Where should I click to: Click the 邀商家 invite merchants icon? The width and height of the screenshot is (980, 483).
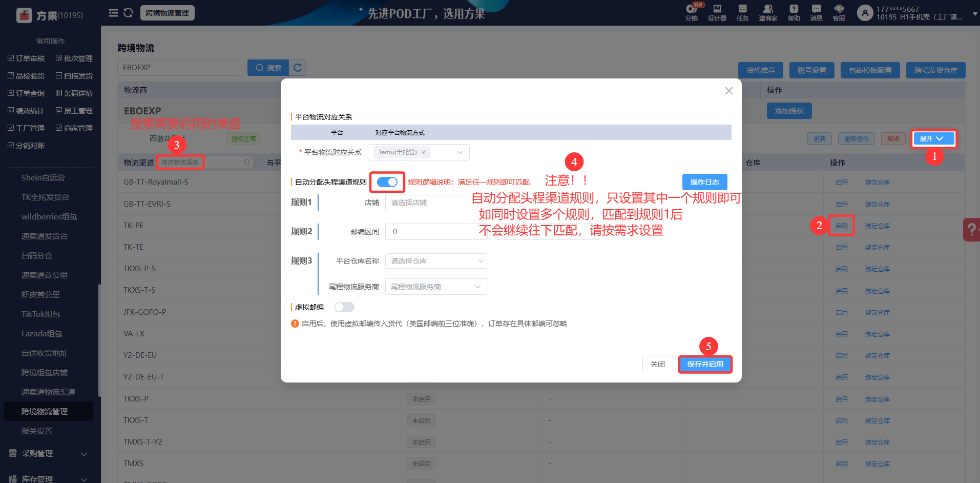pyautogui.click(x=768, y=12)
